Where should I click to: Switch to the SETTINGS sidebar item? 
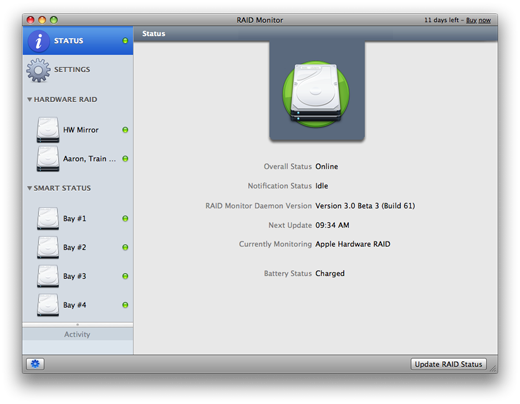[x=78, y=70]
